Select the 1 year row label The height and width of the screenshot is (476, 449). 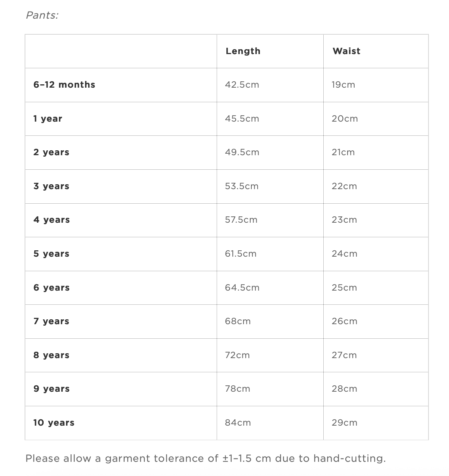click(48, 119)
